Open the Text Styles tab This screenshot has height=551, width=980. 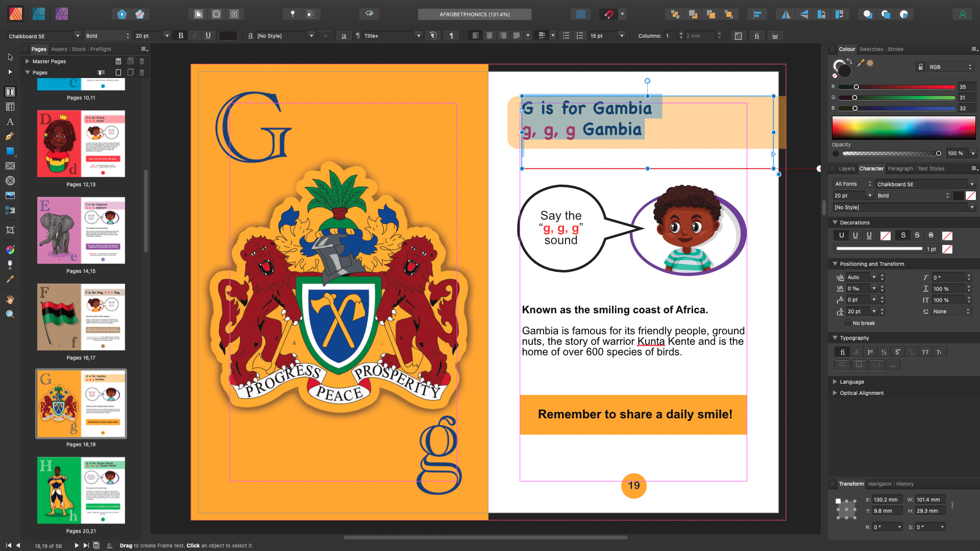(931, 168)
